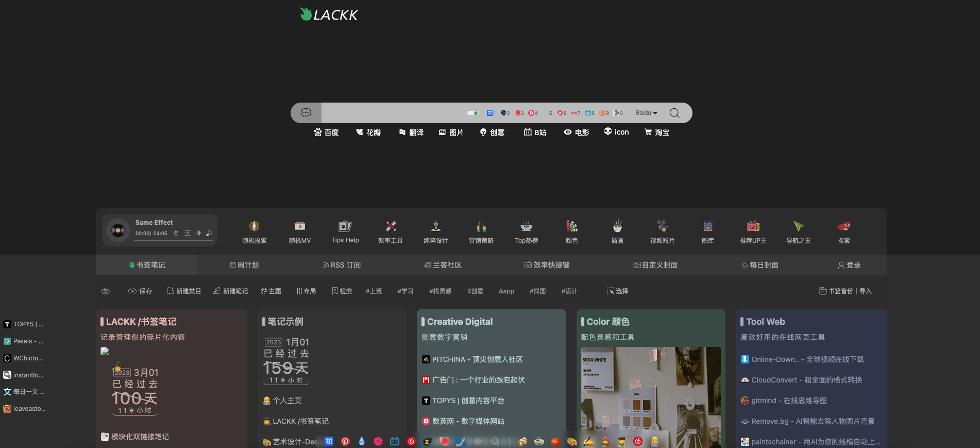Viewport: 980px width, 448px height.
Task: Click the magnifier search button
Action: click(x=674, y=113)
